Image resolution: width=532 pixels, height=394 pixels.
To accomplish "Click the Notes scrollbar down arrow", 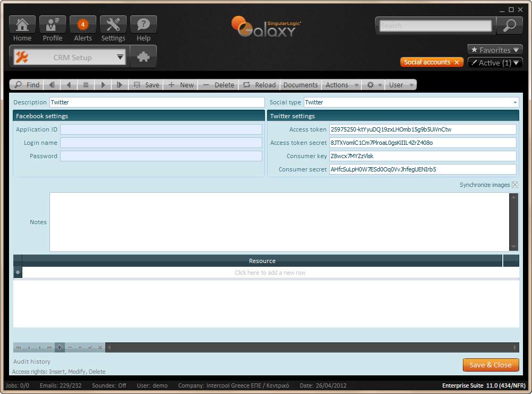I will 514,247.
